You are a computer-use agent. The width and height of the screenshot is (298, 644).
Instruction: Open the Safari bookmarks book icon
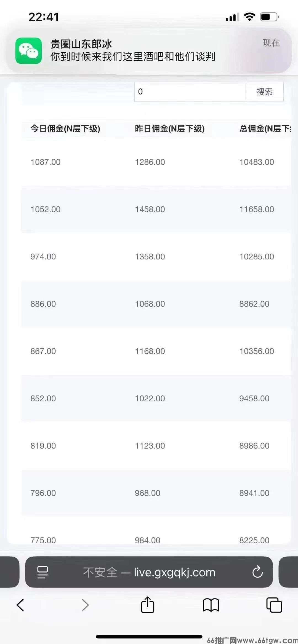point(211,605)
